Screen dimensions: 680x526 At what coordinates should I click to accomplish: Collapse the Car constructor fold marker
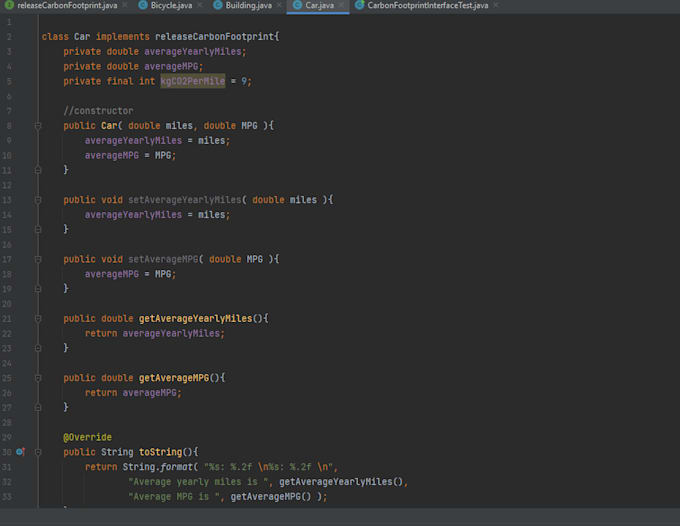point(38,126)
